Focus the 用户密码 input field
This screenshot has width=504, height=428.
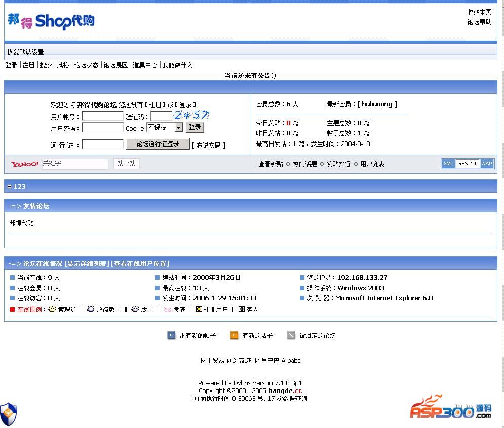coord(102,127)
